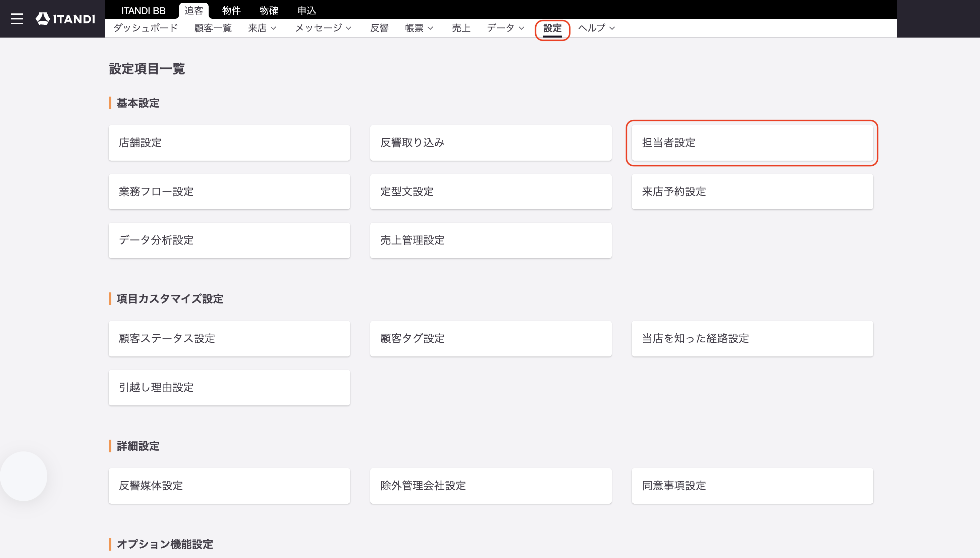Click the 詳細設定 section heading

tap(138, 446)
